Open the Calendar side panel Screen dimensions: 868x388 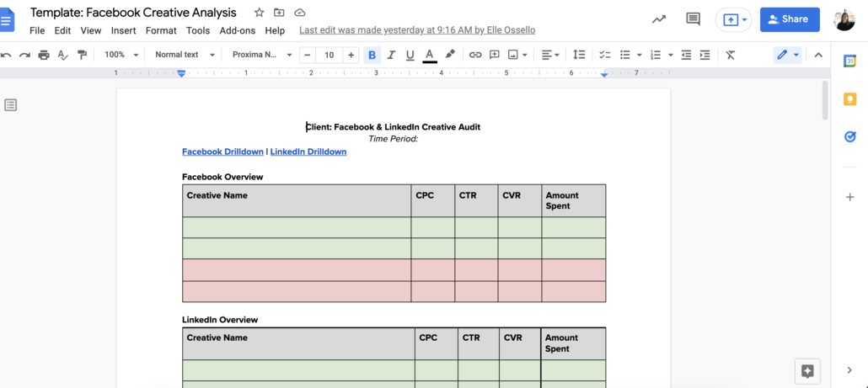point(849,61)
